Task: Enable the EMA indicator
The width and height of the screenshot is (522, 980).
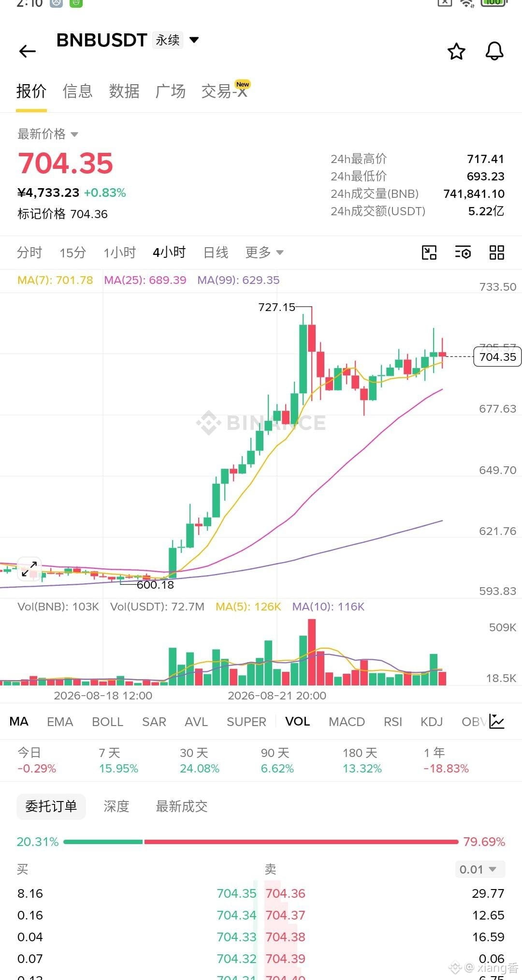Action: [60, 722]
